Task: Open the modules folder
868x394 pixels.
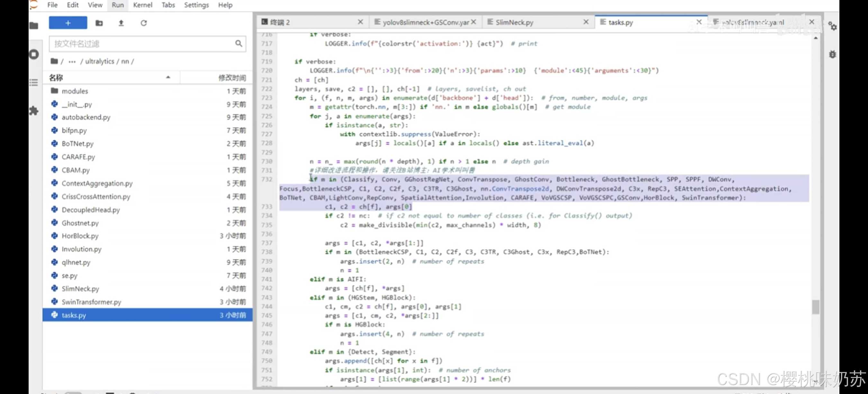Action: pyautogui.click(x=75, y=91)
